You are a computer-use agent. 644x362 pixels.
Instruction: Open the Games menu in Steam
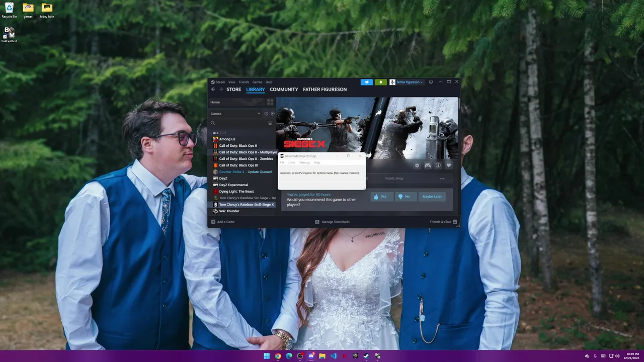257,82
